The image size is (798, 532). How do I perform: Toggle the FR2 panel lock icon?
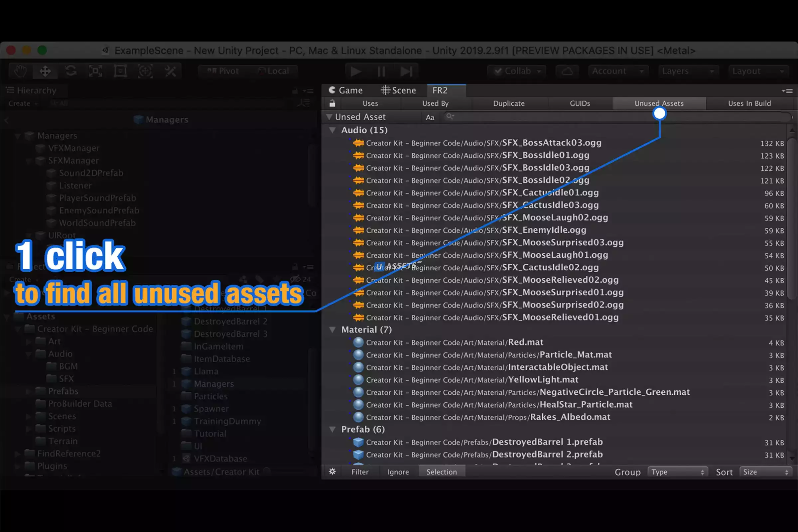tap(332, 103)
